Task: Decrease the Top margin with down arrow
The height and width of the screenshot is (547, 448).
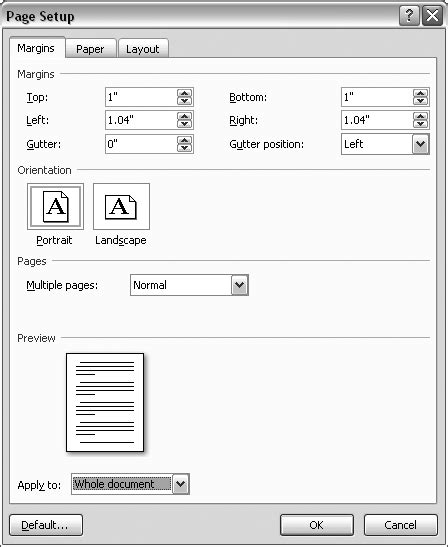Action: click(184, 101)
